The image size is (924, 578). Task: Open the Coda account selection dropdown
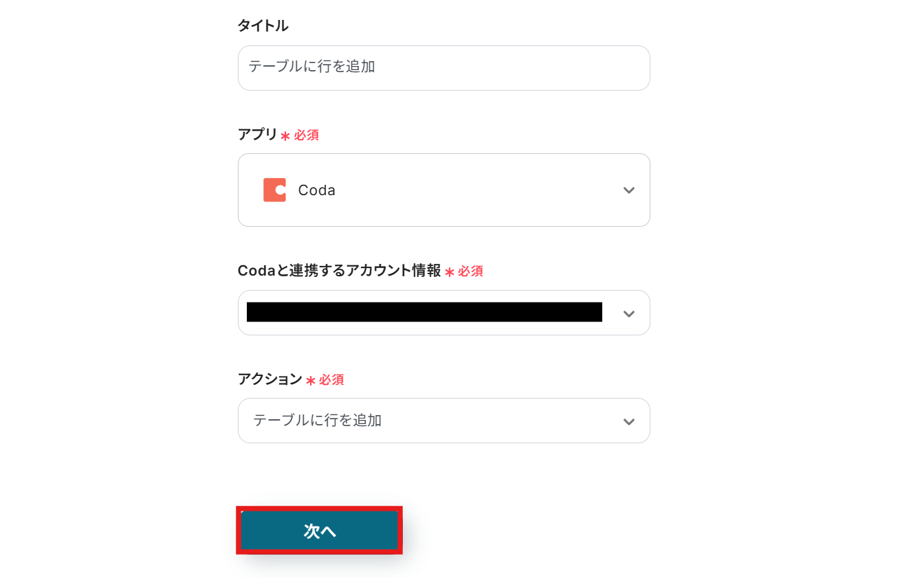pos(443,313)
